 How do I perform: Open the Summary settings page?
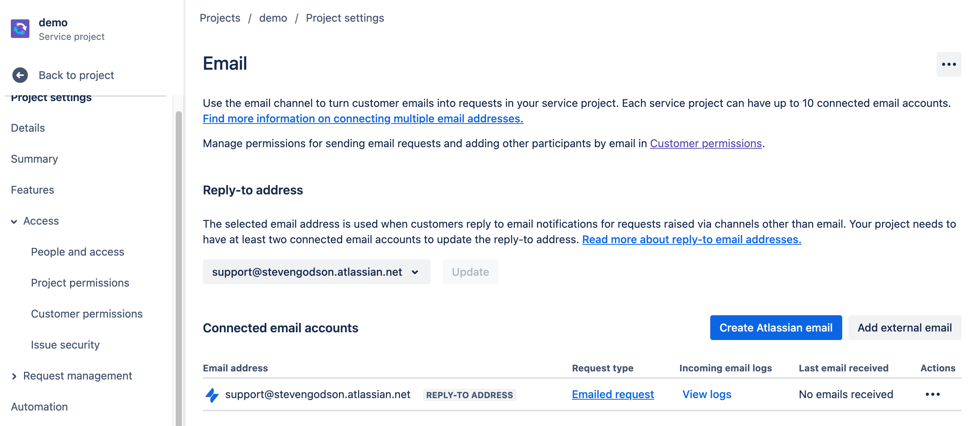coord(34,159)
